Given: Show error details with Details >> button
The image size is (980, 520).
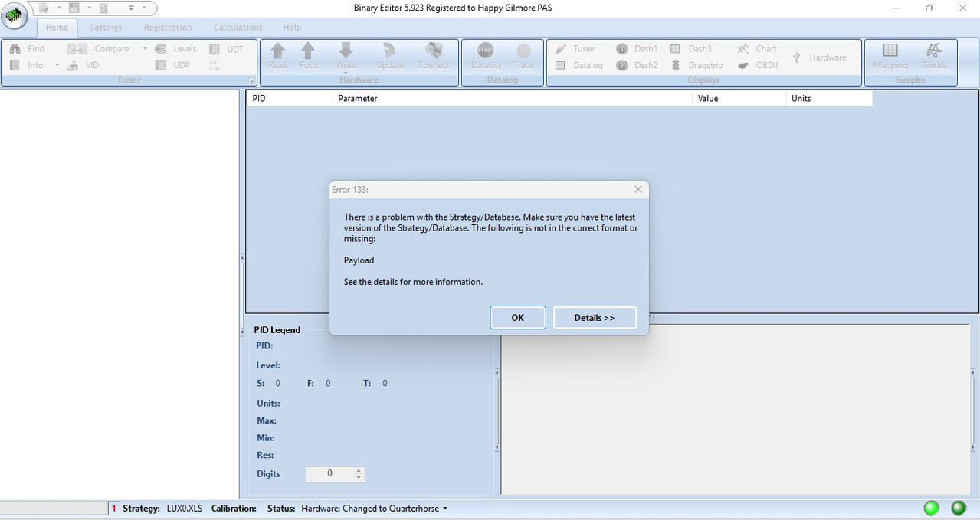Looking at the screenshot, I should [595, 318].
